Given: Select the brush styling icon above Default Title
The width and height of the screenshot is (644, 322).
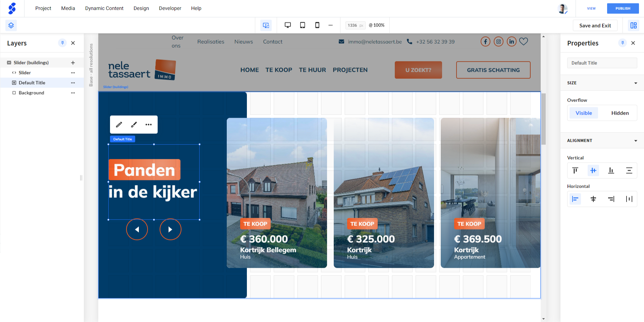Looking at the screenshot, I should coord(134,124).
